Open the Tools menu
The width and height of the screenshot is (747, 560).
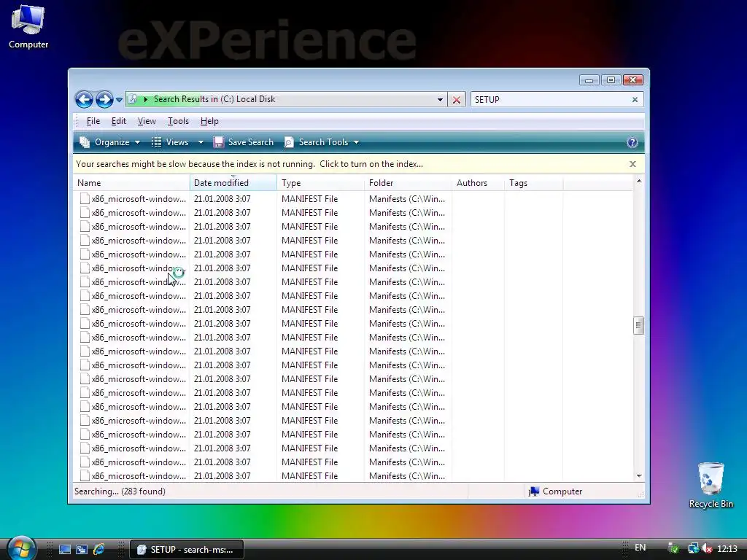pos(178,121)
